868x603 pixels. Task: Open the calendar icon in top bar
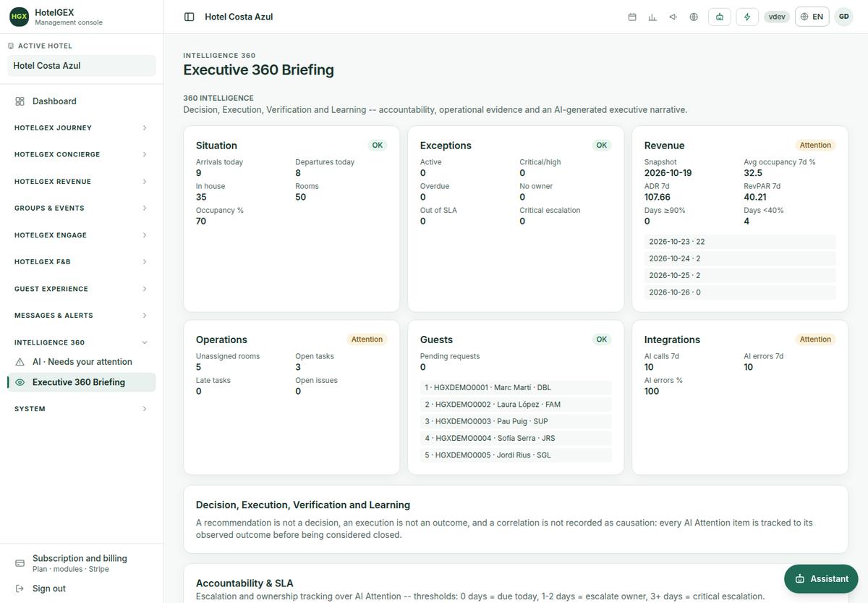(x=632, y=17)
